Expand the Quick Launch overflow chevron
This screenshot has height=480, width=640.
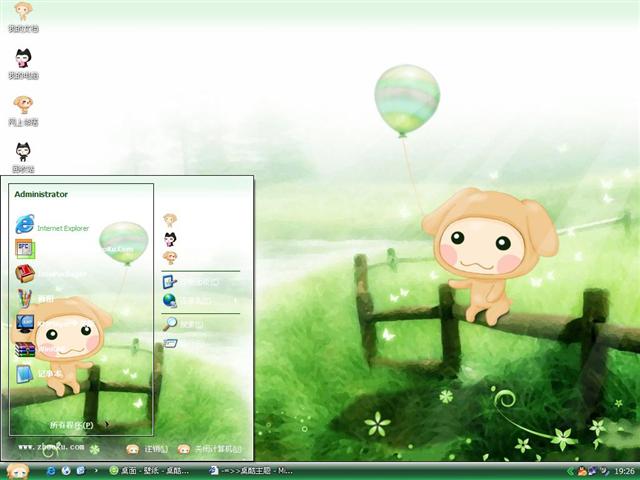click(x=96, y=471)
